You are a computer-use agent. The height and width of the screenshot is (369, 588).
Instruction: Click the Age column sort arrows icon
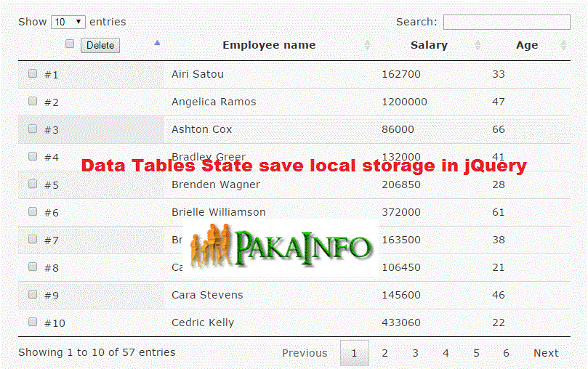564,45
